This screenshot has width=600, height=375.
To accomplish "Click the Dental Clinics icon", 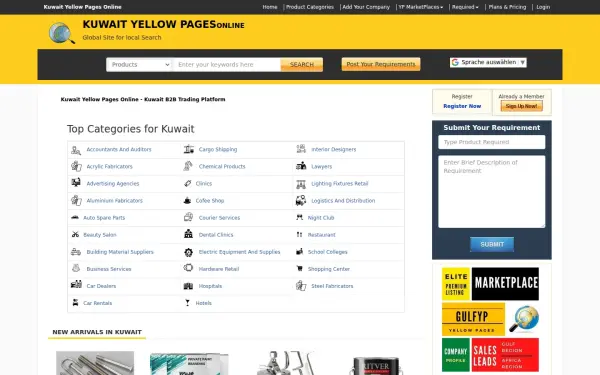I will click(188, 234).
